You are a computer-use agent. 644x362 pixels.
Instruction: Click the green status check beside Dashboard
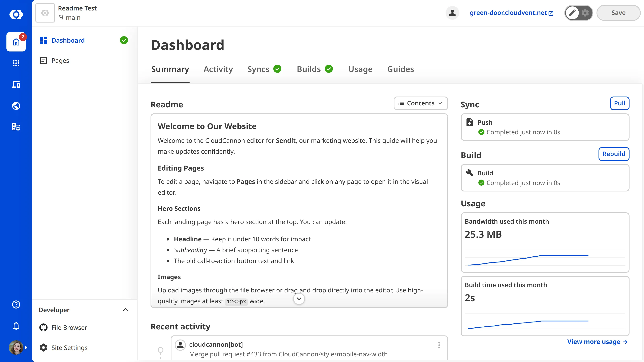coord(124,40)
